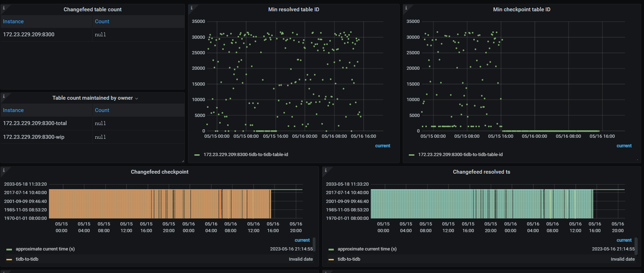Expand chevron next to Table count maintained by owner

(x=137, y=98)
